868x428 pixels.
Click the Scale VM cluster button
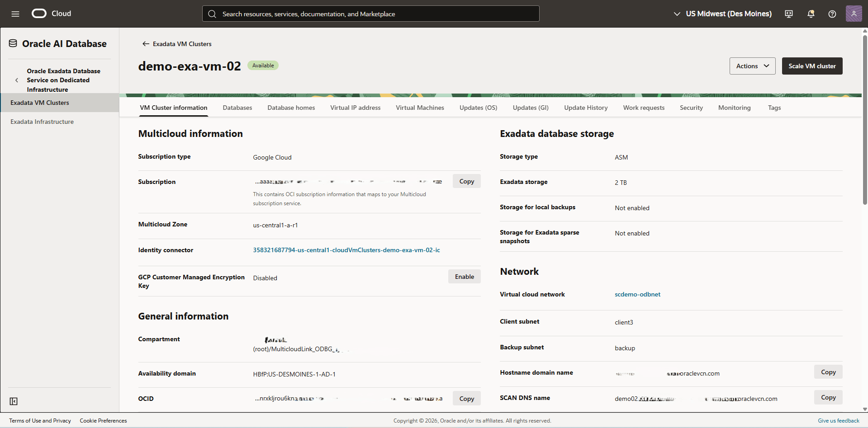tap(811, 66)
